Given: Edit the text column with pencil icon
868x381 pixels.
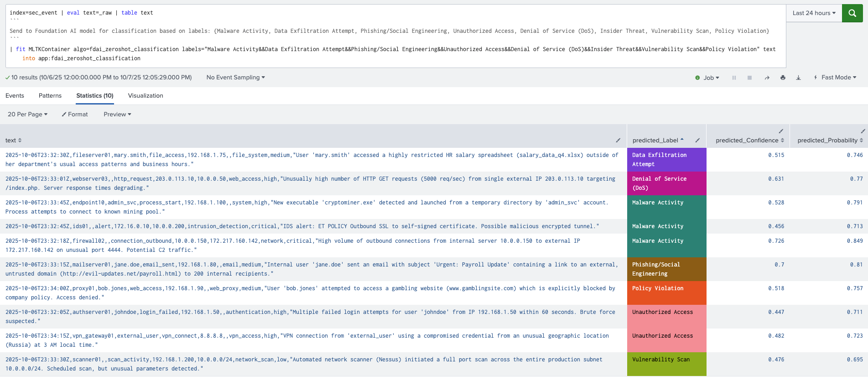Looking at the screenshot, I should [618, 141].
